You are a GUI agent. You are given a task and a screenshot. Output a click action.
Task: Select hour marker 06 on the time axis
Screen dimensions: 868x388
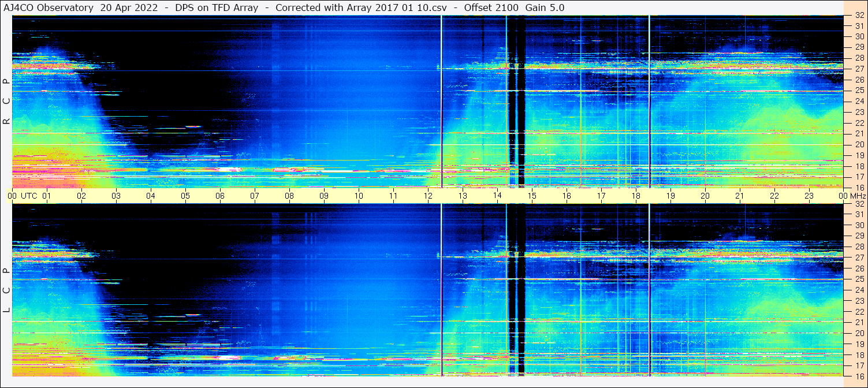tap(220, 196)
